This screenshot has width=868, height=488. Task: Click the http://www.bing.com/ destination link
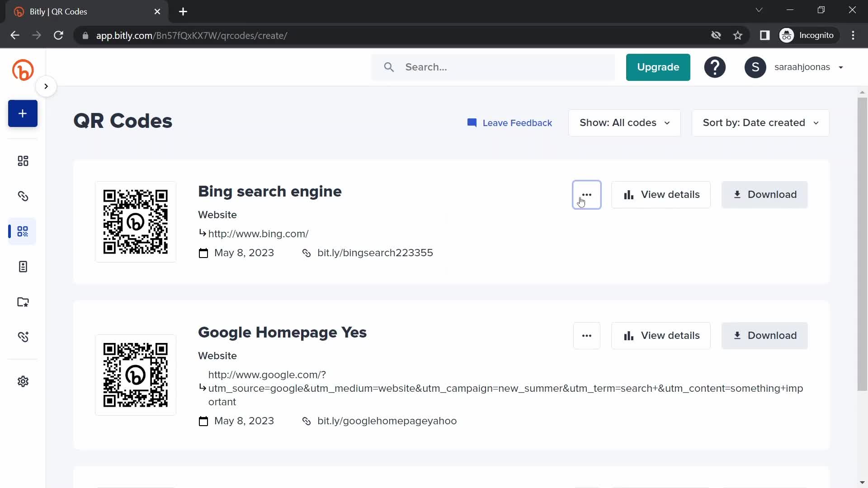tap(258, 234)
